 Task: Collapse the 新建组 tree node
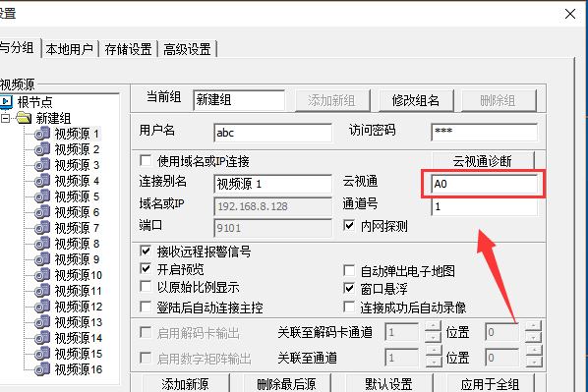[x=5, y=119]
